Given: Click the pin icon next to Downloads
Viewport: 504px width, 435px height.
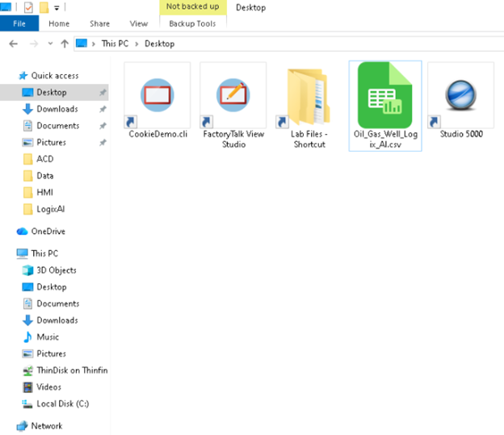Looking at the screenshot, I should coord(103,110).
